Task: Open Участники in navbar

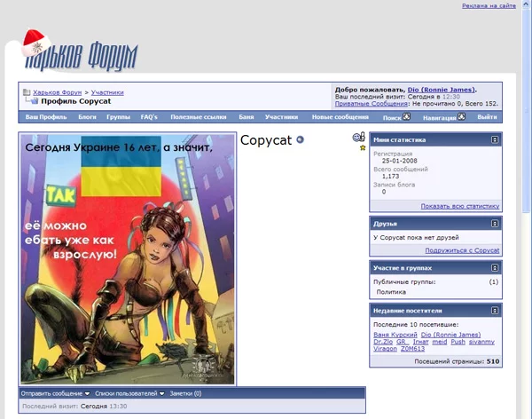Action: click(282, 117)
